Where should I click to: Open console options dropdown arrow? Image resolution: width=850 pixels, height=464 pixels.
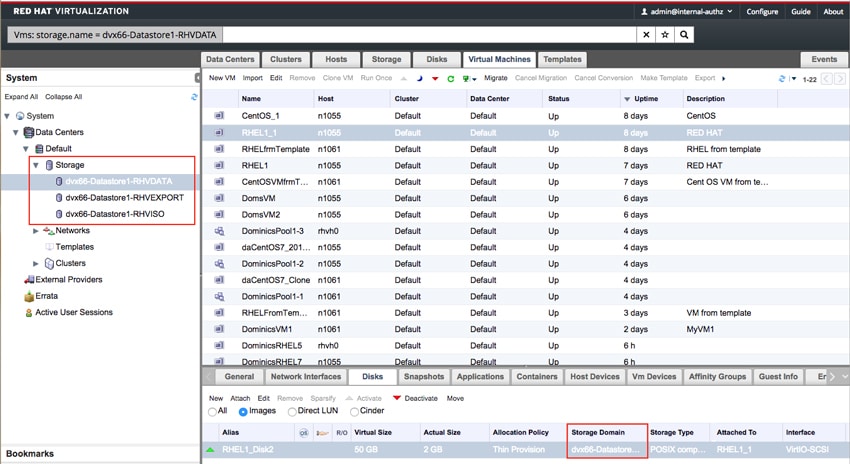click(474, 79)
